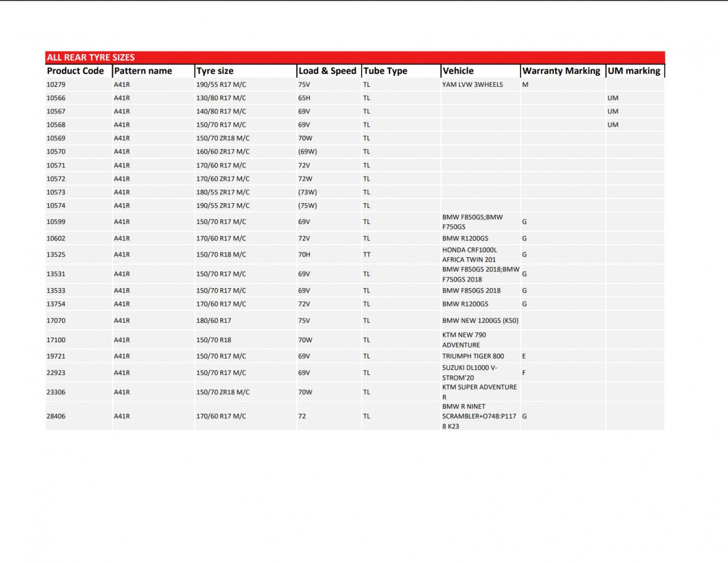Click product code 28406

click(56, 417)
